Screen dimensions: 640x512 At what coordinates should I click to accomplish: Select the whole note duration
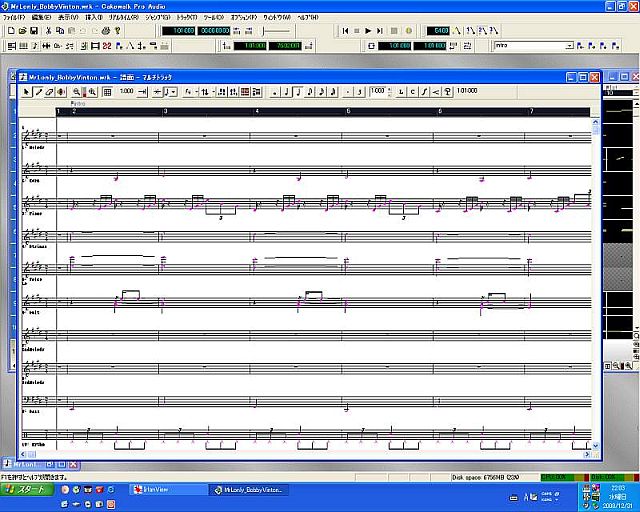coord(275,92)
